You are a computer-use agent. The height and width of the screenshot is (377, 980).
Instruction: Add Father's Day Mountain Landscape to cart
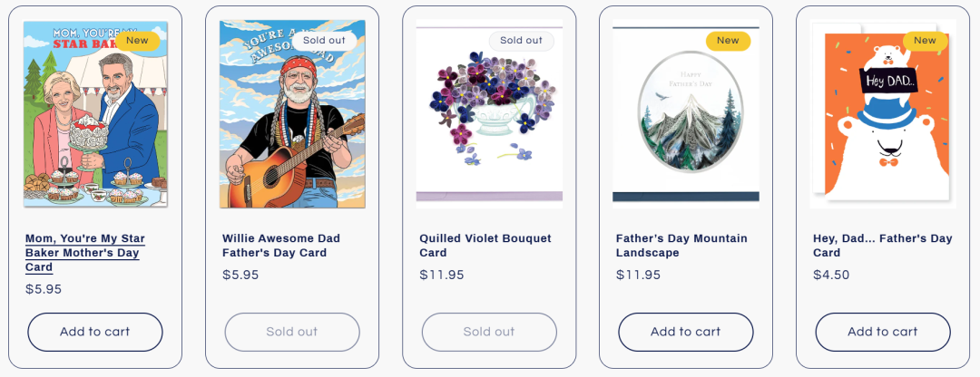(x=686, y=332)
